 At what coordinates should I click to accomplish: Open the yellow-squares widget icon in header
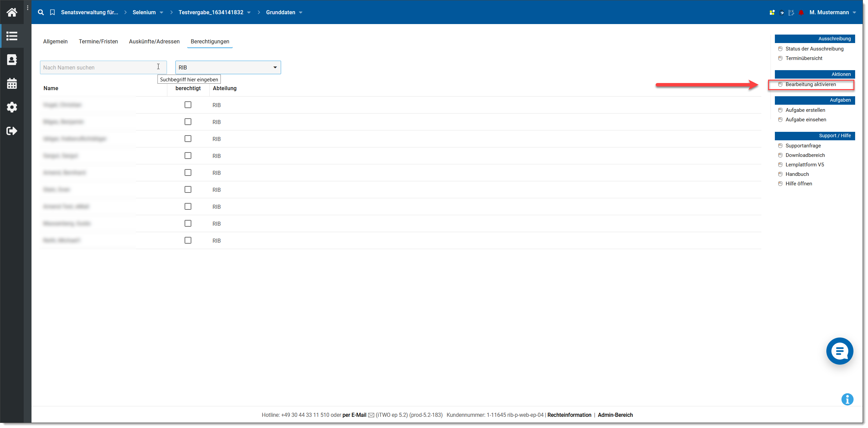pos(772,13)
